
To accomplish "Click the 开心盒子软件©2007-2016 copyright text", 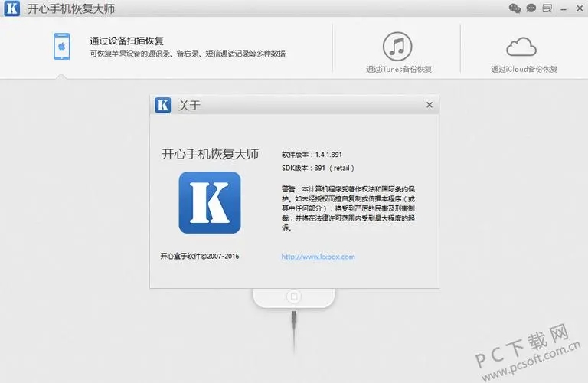I will (x=200, y=256).
